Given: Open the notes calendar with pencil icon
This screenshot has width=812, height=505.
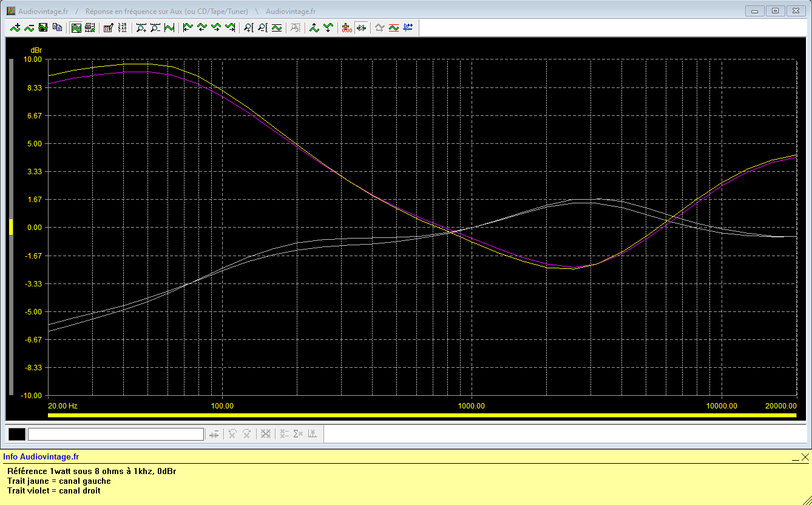Looking at the screenshot, I should (x=108, y=27).
